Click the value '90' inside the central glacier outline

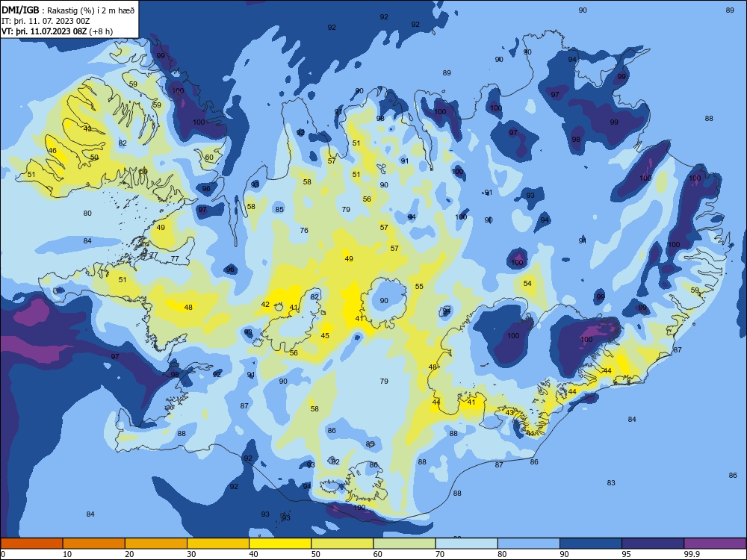click(384, 301)
